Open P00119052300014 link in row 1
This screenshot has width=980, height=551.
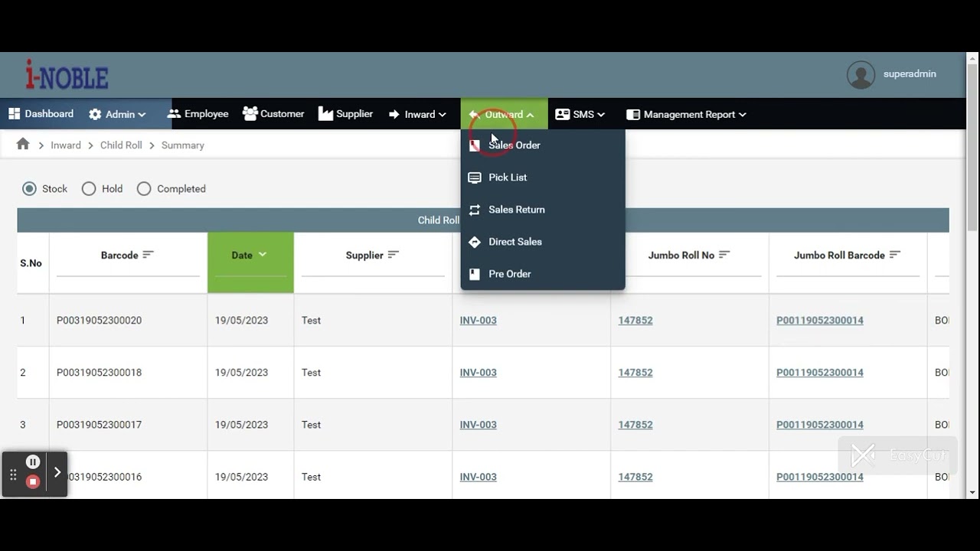(x=820, y=321)
